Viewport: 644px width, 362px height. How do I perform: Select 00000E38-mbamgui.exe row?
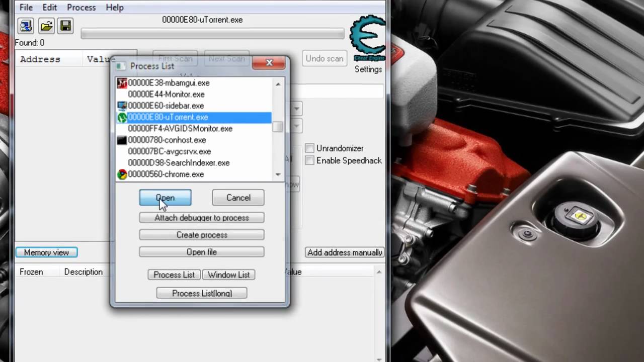click(x=194, y=83)
